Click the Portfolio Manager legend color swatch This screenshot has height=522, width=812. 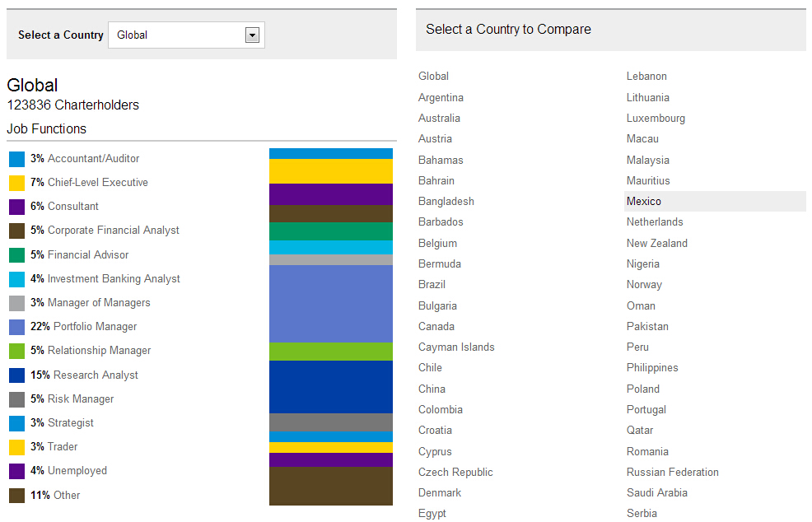16,327
